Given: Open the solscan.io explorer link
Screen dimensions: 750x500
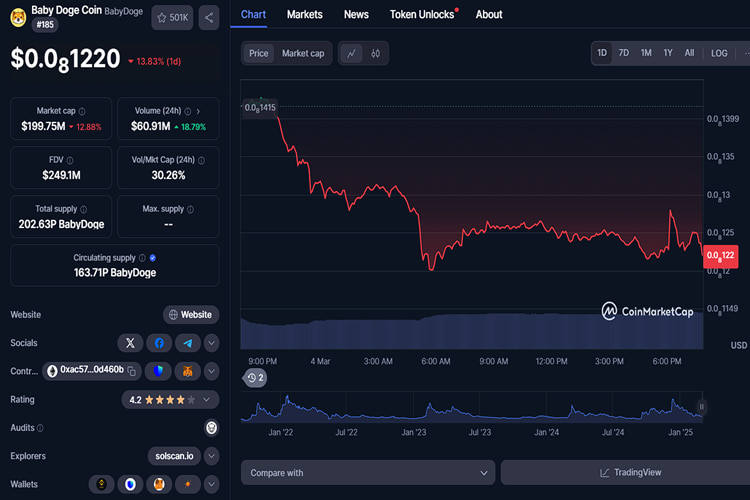Looking at the screenshot, I should tap(174, 456).
